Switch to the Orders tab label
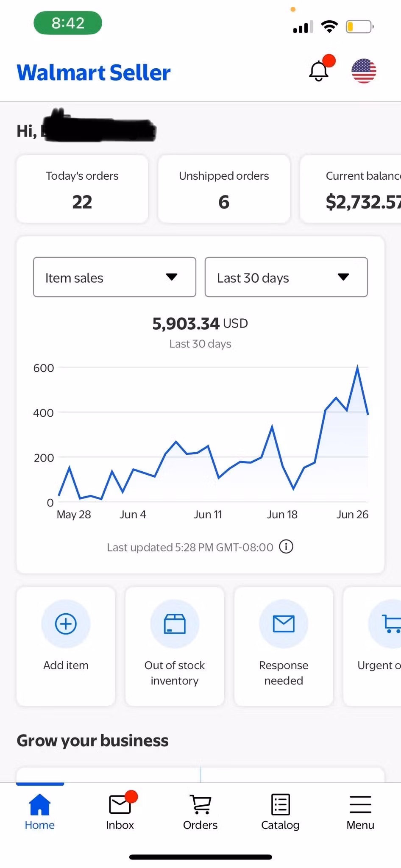The width and height of the screenshot is (401, 868). click(200, 825)
